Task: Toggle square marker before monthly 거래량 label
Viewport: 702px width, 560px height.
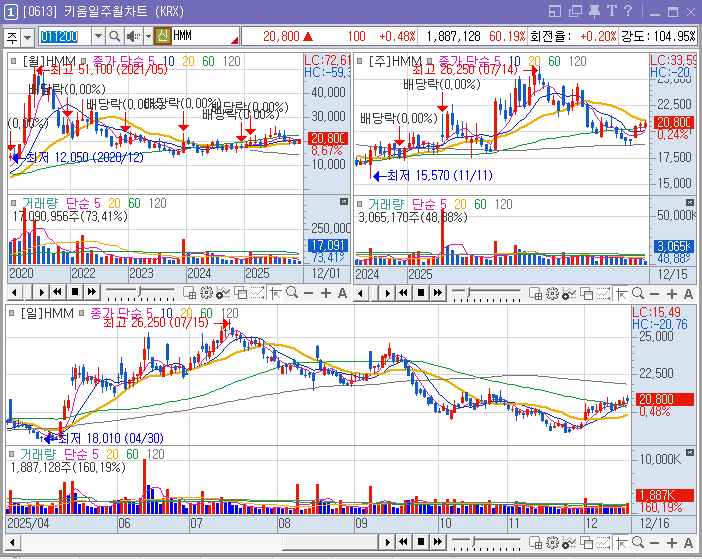Action: coord(13,203)
